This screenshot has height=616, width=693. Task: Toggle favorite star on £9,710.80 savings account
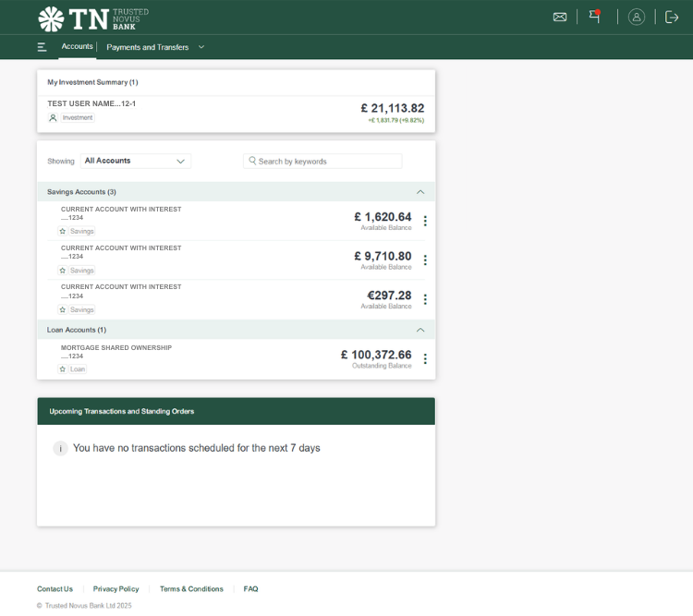click(63, 271)
